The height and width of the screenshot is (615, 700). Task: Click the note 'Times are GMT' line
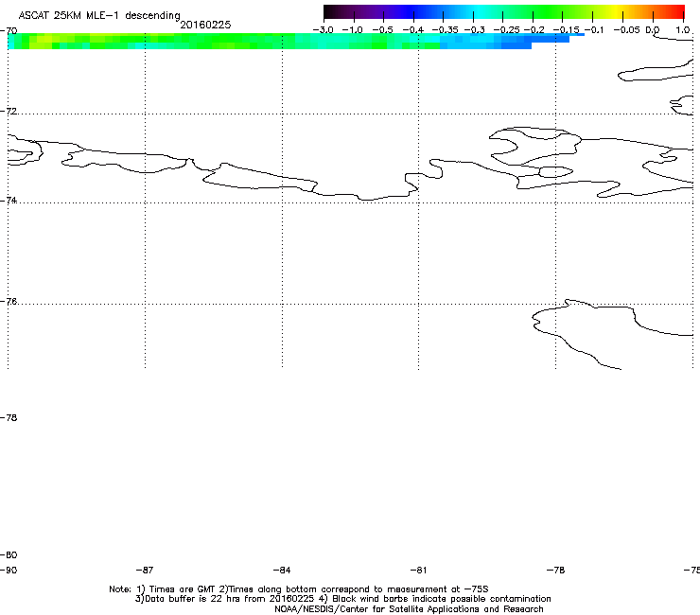(x=299, y=589)
